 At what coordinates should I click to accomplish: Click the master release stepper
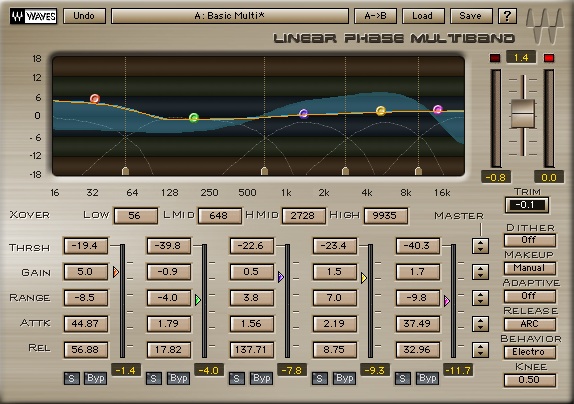click(x=480, y=350)
